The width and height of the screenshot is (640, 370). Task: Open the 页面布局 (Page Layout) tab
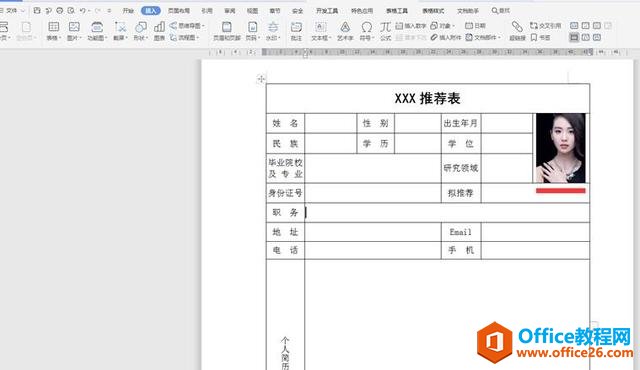(x=179, y=11)
